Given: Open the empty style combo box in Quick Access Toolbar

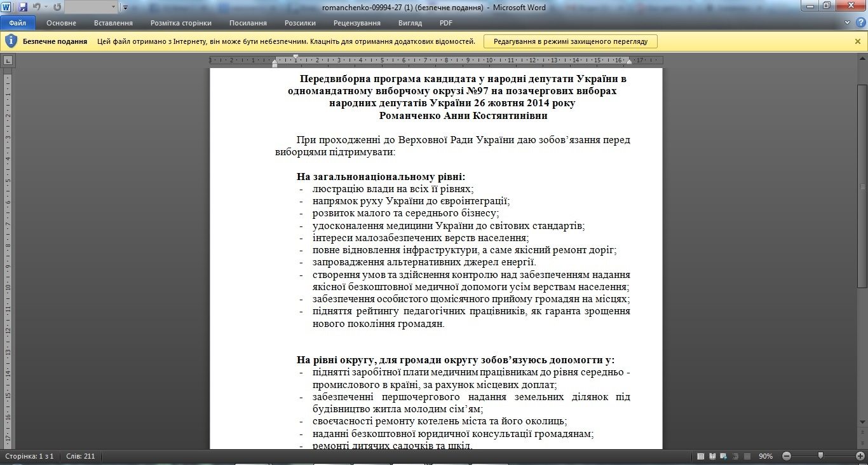Looking at the screenshot, I should (x=92, y=7).
